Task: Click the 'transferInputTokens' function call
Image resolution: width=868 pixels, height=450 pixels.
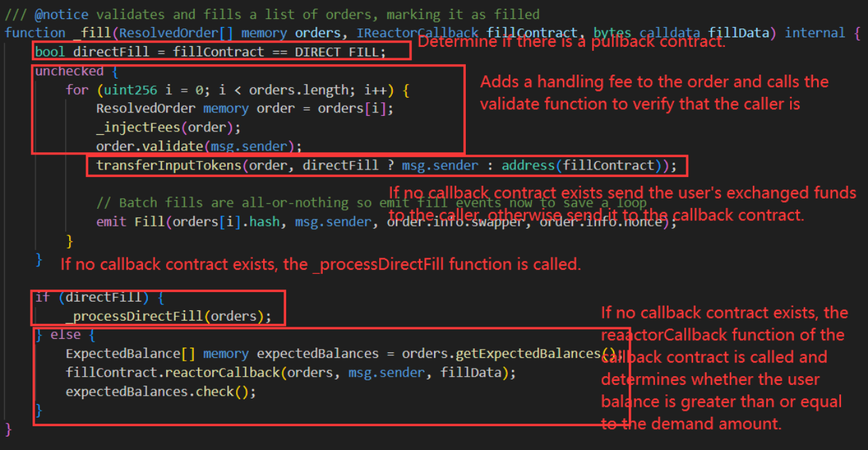Action: [x=169, y=165]
